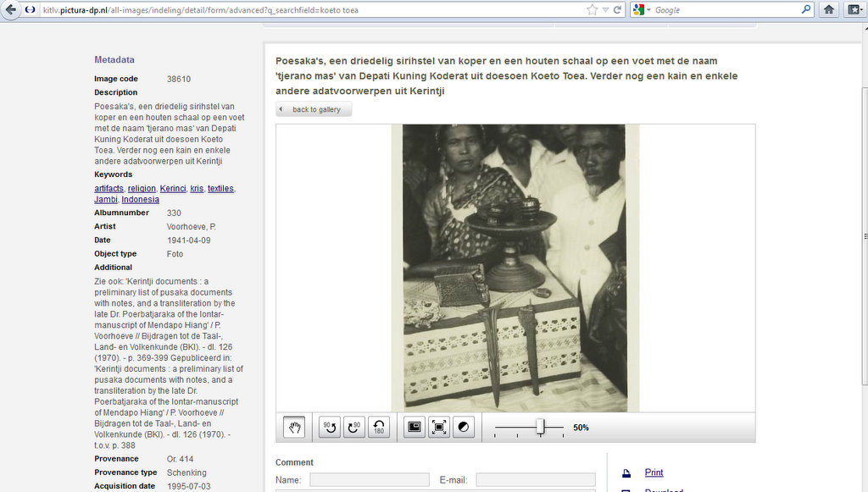Viewport: 868px width, 492px height.
Task: Open the 'religion' keyword link
Action: (x=142, y=189)
